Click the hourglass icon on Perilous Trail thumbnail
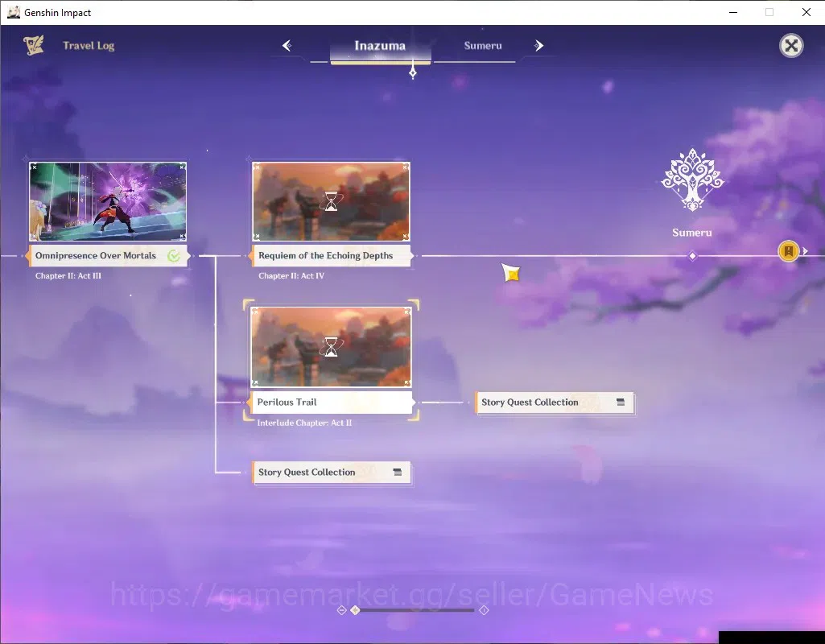 (x=331, y=347)
